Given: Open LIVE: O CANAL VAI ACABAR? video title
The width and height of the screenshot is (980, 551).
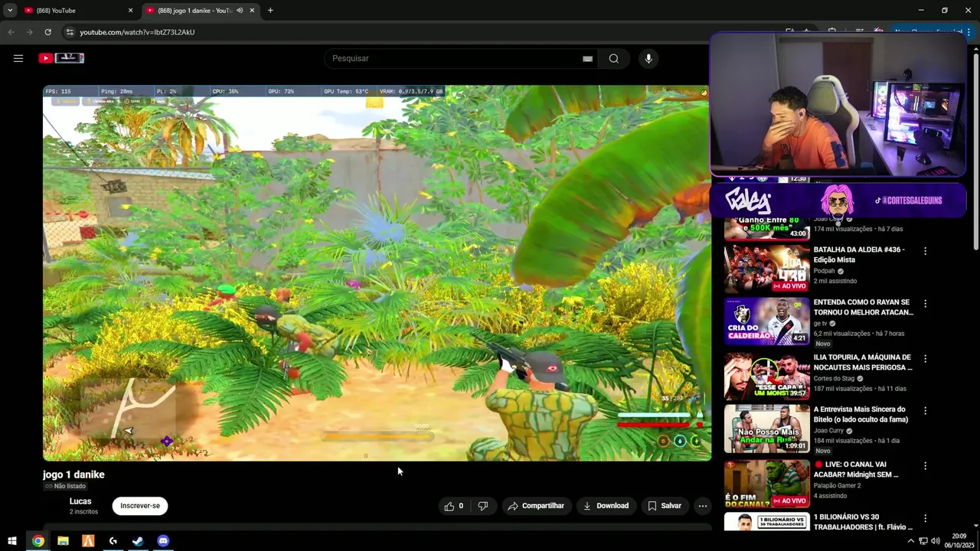Looking at the screenshot, I should tap(856, 470).
